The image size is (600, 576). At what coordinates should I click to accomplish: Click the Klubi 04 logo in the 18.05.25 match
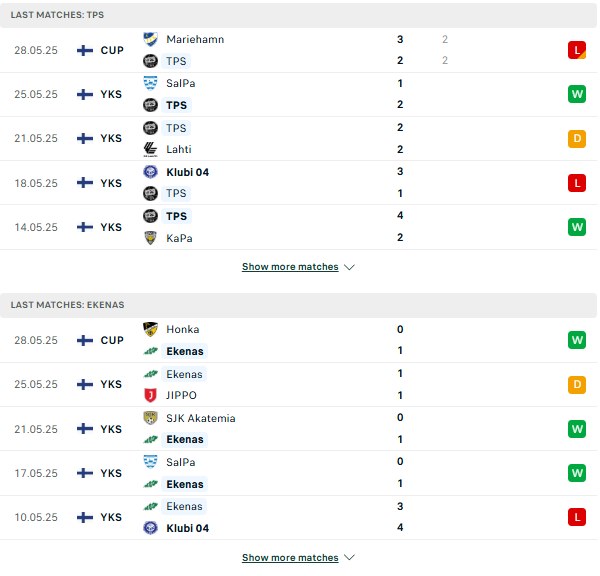click(x=150, y=172)
